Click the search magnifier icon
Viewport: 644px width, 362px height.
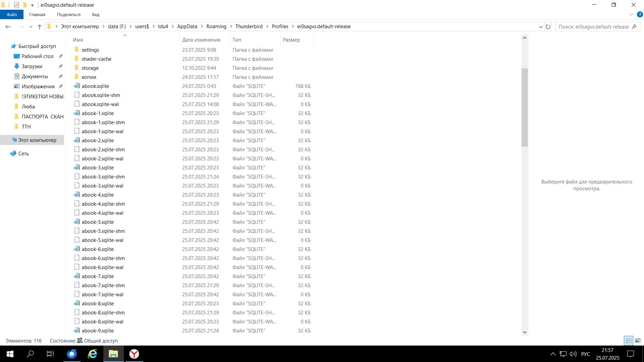[x=634, y=27]
